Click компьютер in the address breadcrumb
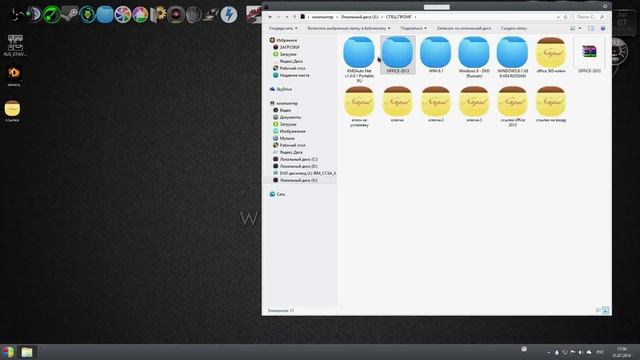This screenshot has height=360, width=640. (322, 17)
